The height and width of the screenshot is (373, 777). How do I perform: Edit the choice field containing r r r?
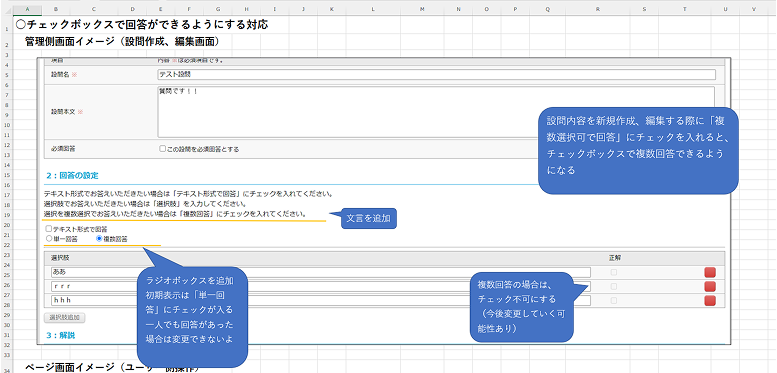[321, 286]
